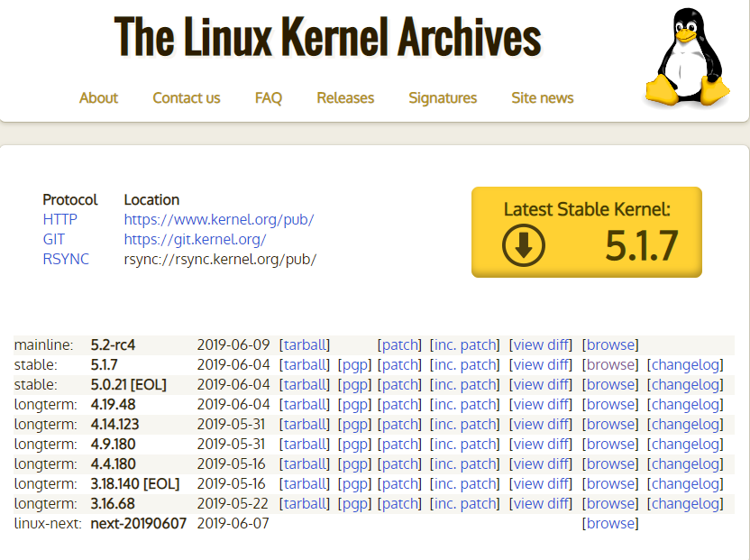Click the Tux penguin logo

click(x=687, y=57)
